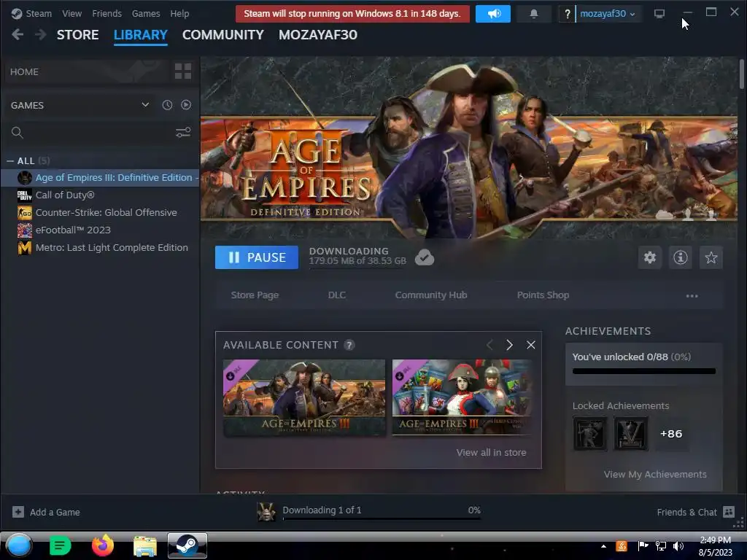
Task: Open collections grid view icon
Action: (x=183, y=71)
